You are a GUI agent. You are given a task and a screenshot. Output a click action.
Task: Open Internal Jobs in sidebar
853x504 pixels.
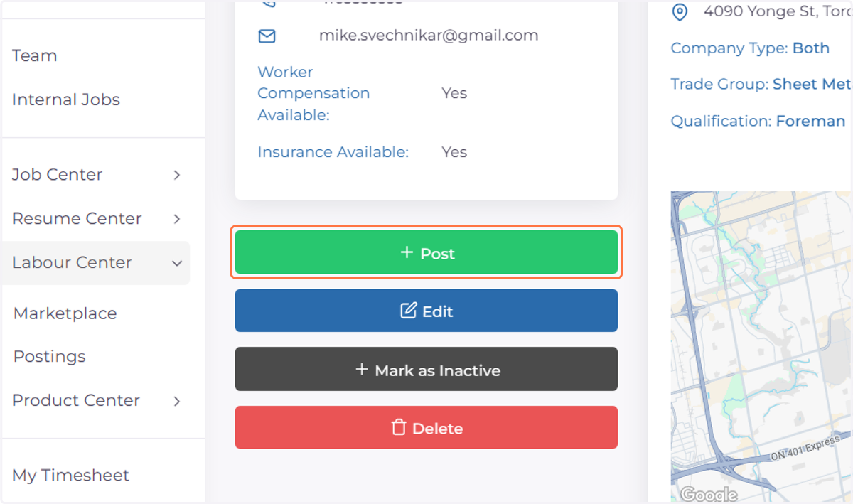66,100
